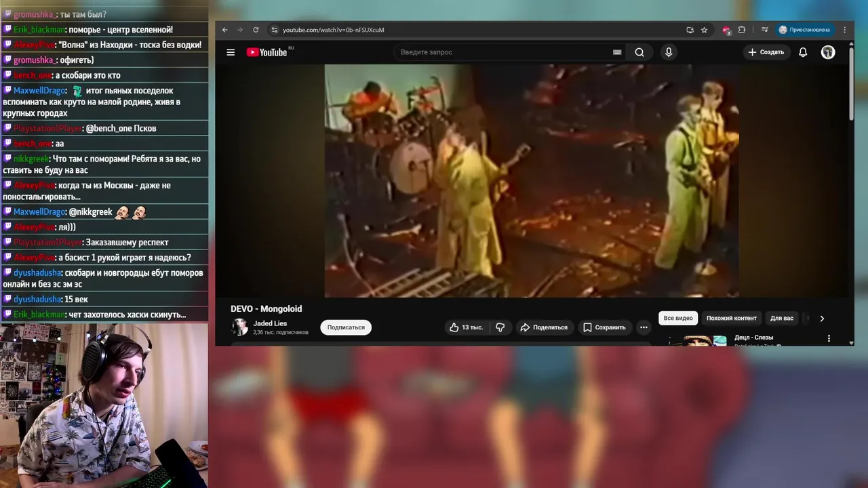Open the Jaded Lies channel avatar
The height and width of the screenshot is (488, 868).
tap(239, 327)
